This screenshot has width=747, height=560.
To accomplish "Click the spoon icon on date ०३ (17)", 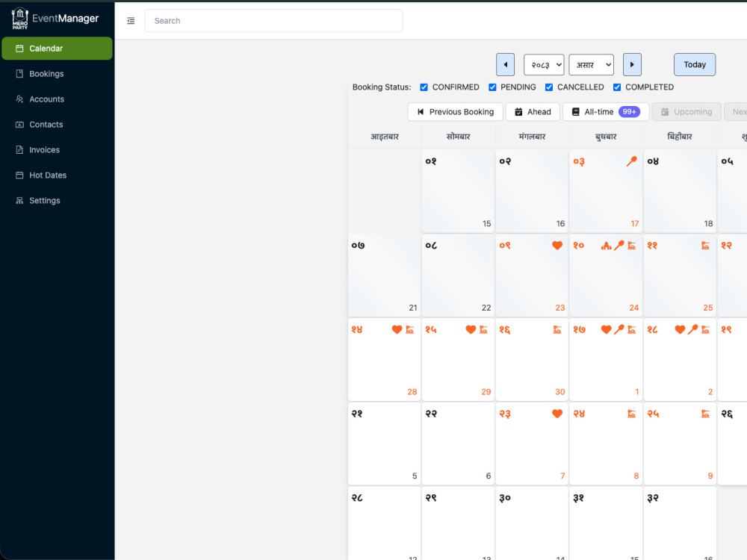I will coord(632,161).
